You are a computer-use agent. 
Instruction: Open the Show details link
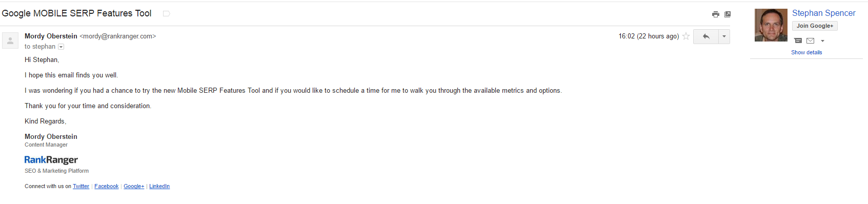806,52
